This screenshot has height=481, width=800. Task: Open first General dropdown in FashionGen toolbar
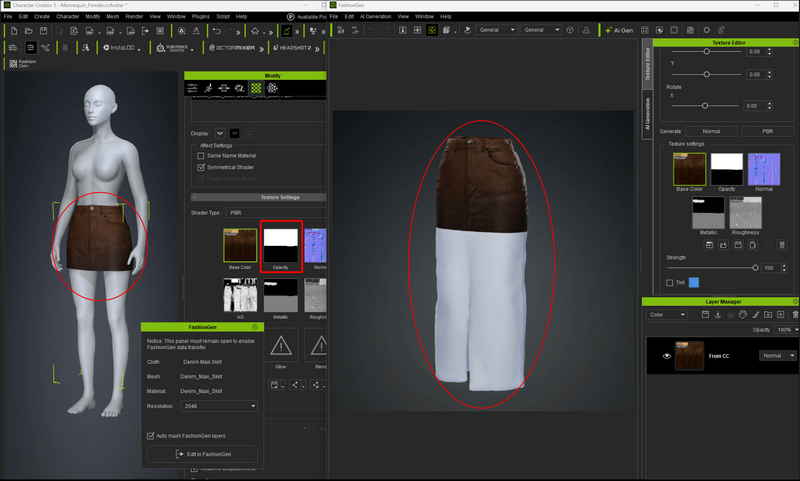click(496, 30)
